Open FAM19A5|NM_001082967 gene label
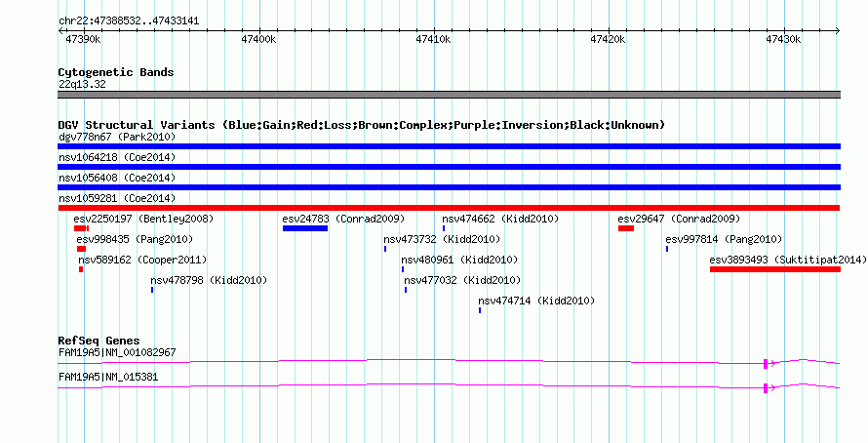This screenshot has width=868, height=443. tap(117, 352)
